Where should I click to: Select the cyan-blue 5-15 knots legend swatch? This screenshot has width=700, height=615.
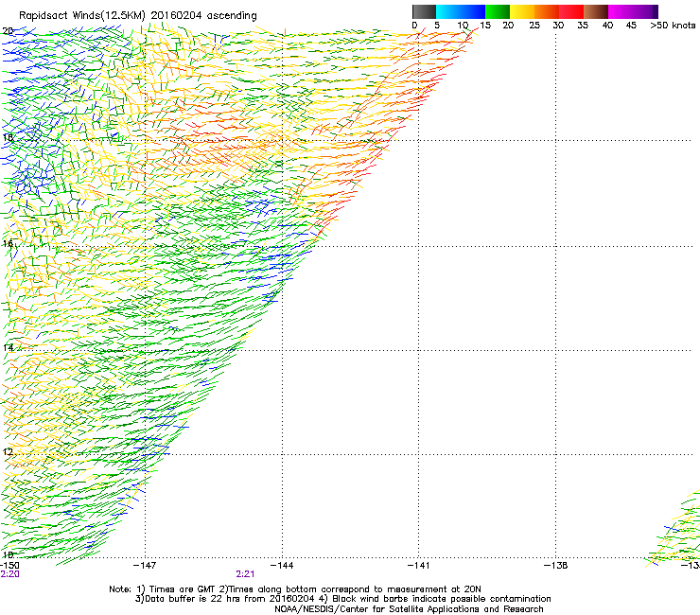pos(461,11)
